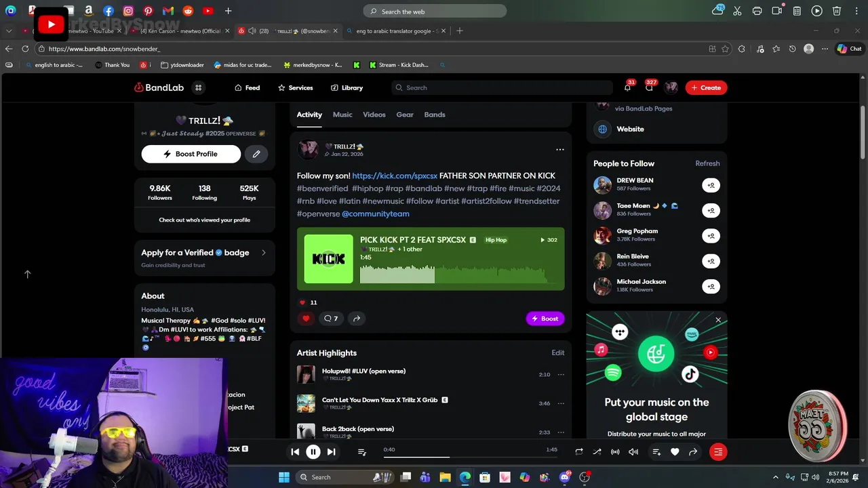Click the browser address bar URL
Screen dimensions: 868x488
[x=104, y=49]
